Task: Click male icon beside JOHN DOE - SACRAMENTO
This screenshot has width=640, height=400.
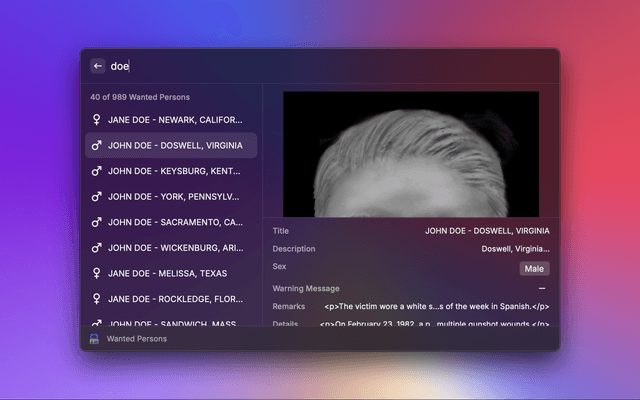Action: [96, 222]
